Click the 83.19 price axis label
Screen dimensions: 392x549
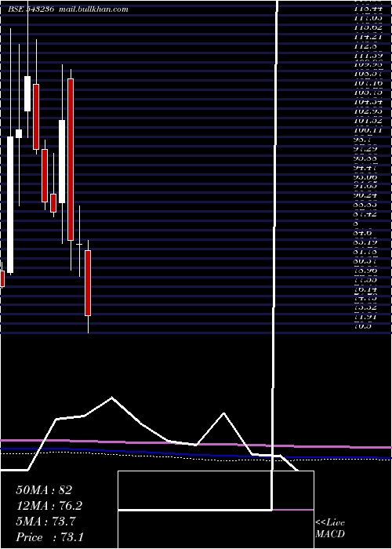coord(365,242)
